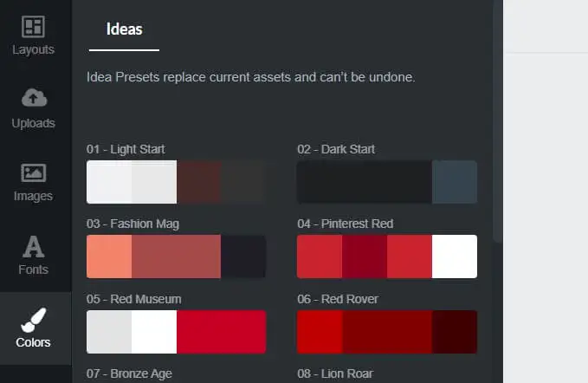Select the Colors brush icon
This screenshot has height=383, width=588.
click(x=34, y=320)
